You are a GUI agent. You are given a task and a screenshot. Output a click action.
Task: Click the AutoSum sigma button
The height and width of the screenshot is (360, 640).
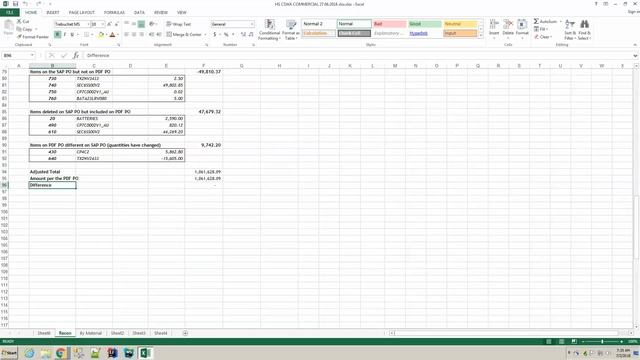coord(545,21)
